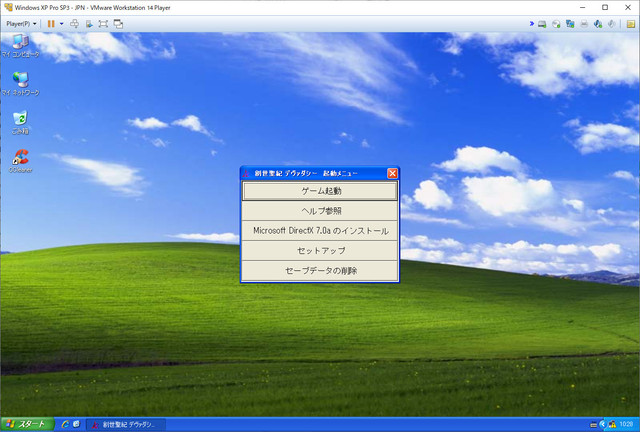640x432 pixels.
Task: Click the blue tray expand arrow icon
Action: click(602, 425)
